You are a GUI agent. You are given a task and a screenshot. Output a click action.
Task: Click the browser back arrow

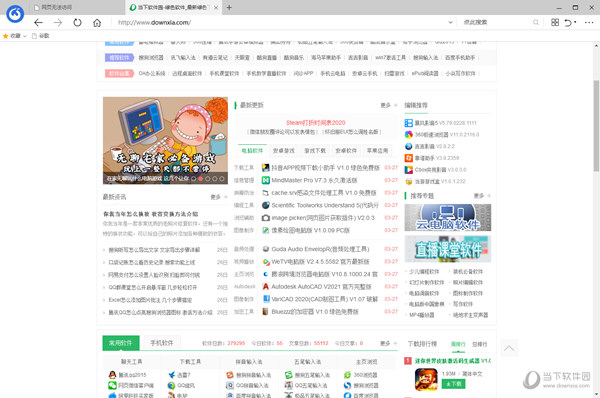pyautogui.click(x=38, y=23)
